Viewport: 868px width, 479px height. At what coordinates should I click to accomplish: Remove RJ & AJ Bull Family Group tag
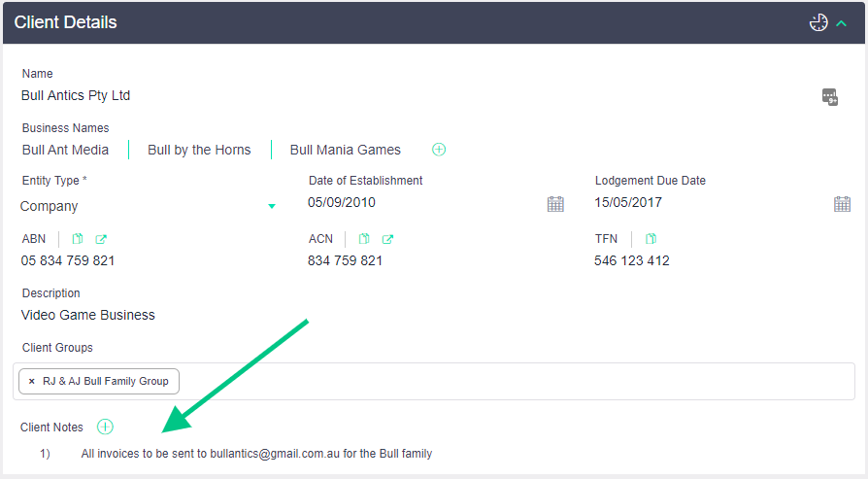[x=32, y=382]
